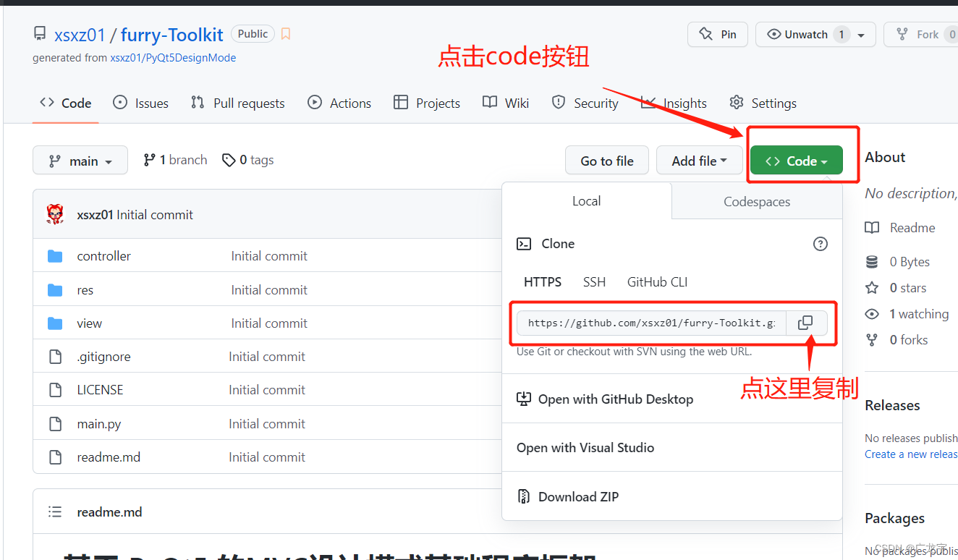958x560 pixels.
Task: Click the readme.md file icon in the file list
Action: pos(55,457)
